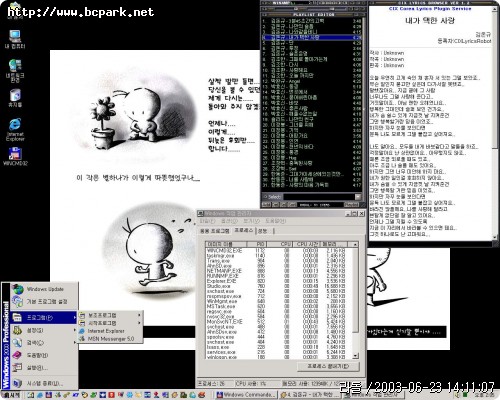Click Show Desktop icon in quick launch
The image size is (500, 400).
pyautogui.click(x=31, y=395)
